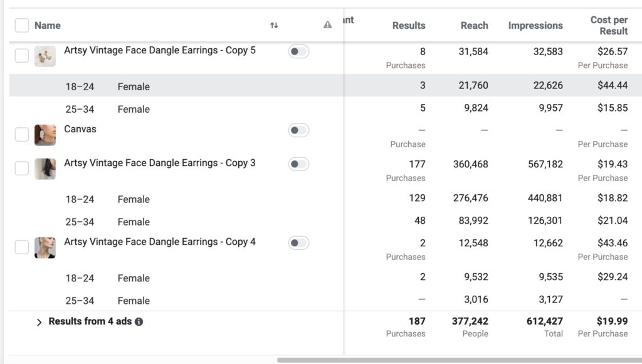Screen dimensions: 642x364
Task: Select the checkbox for the Canvas ad
Action: [x=22, y=134]
